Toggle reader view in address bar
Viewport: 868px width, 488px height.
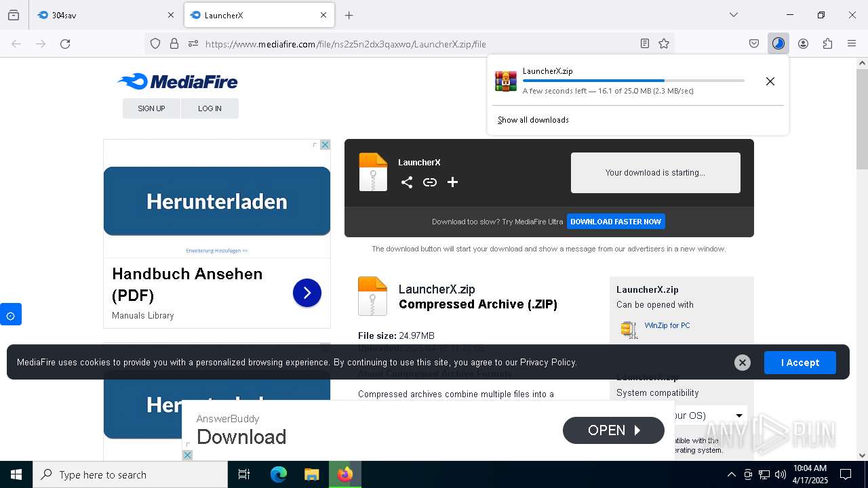645,43
